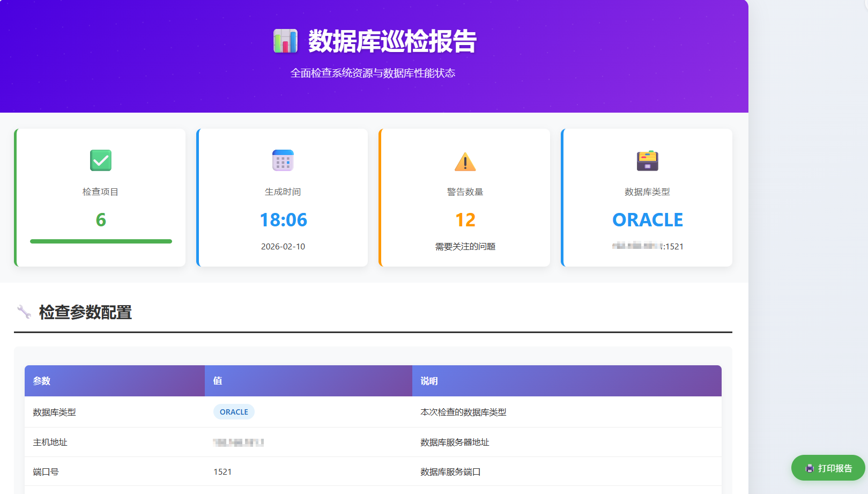Image resolution: width=868 pixels, height=494 pixels.
Task: Click the blurred host address value in table
Action: coord(239,443)
